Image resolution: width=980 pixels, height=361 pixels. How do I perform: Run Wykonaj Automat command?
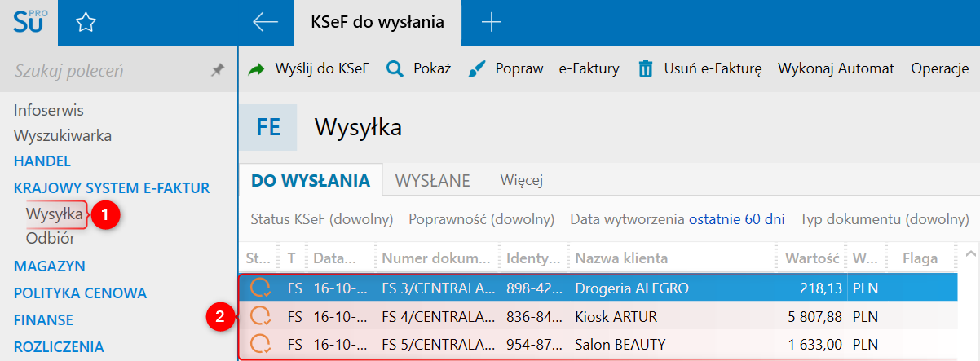point(836,69)
